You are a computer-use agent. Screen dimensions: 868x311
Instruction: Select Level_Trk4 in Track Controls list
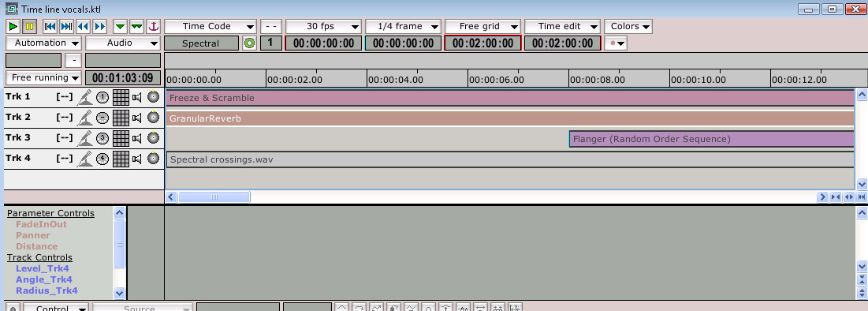[x=43, y=268]
